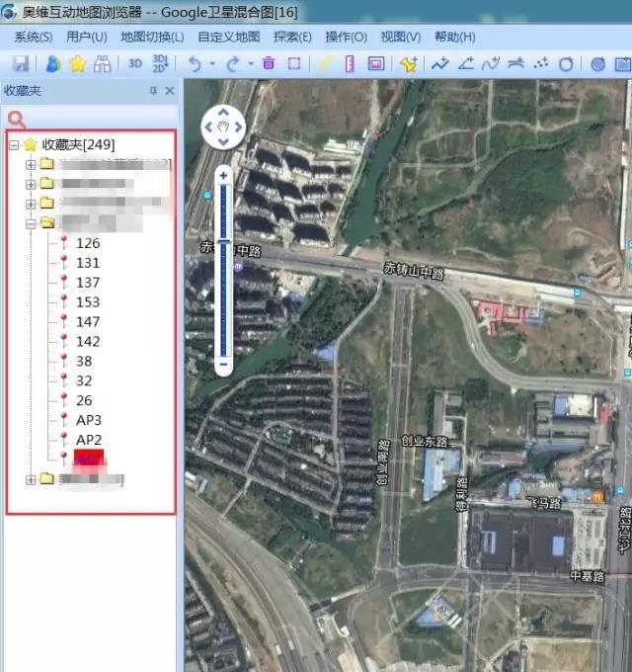Select the circle drawing tool
The height and width of the screenshot is (672, 632).
coord(566,64)
